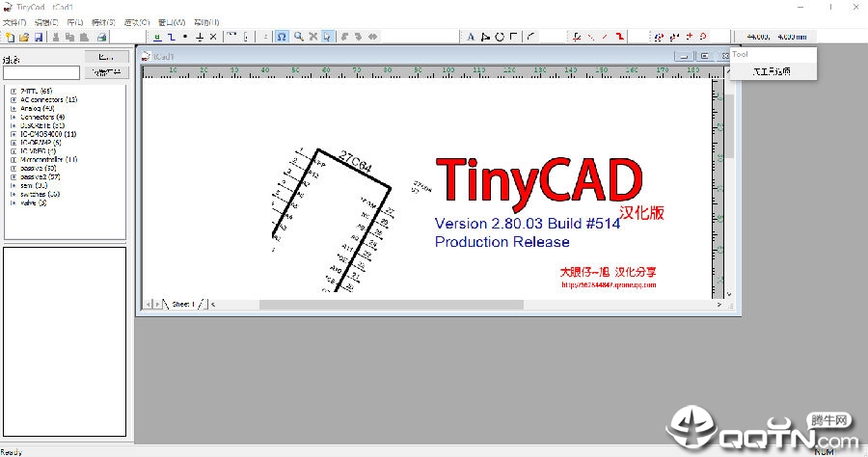Restore the tCad1 document window
868x457 pixels.
(x=705, y=56)
